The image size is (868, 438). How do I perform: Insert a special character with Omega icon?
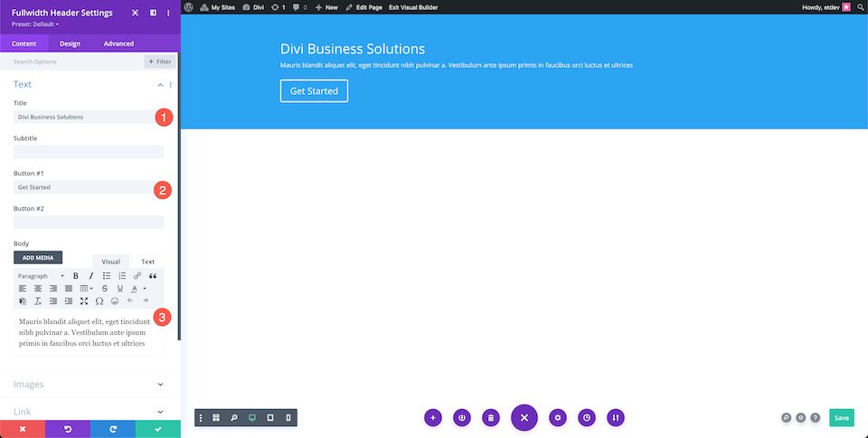tap(99, 301)
